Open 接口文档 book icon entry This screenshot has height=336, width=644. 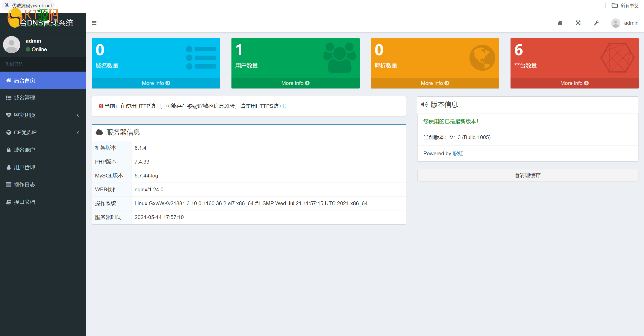point(24,202)
